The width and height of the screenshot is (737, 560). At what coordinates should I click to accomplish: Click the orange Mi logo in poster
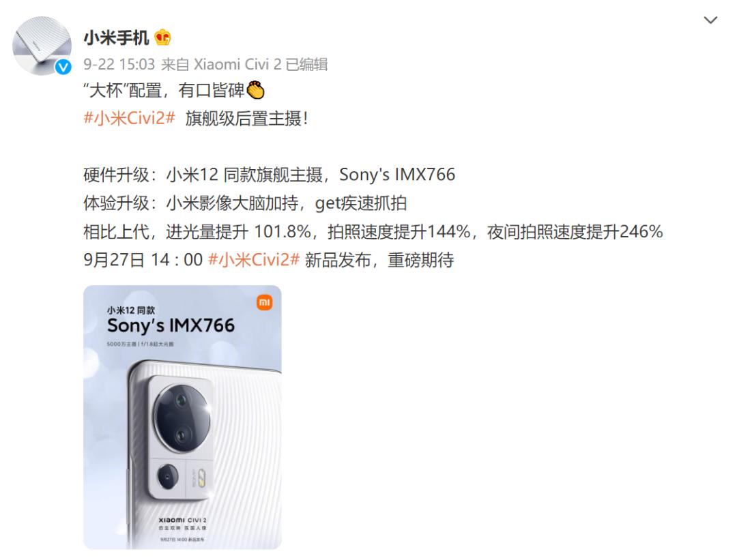coord(265,303)
